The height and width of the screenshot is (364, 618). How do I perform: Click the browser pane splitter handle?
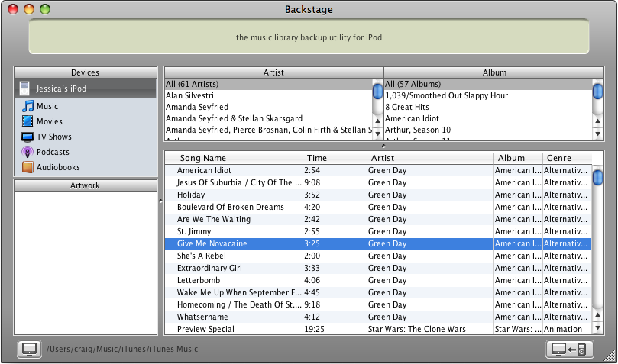pos(383,144)
